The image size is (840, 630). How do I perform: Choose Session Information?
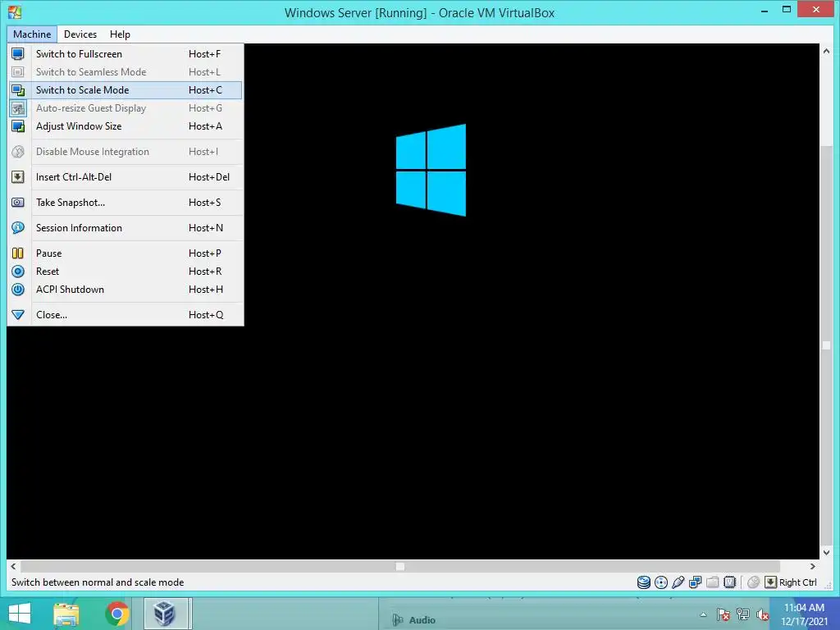tap(126, 228)
